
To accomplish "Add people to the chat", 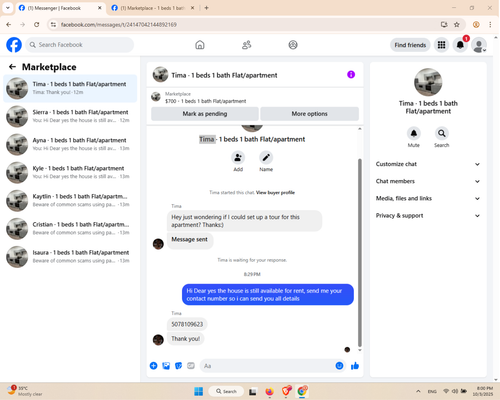I will pyautogui.click(x=238, y=158).
